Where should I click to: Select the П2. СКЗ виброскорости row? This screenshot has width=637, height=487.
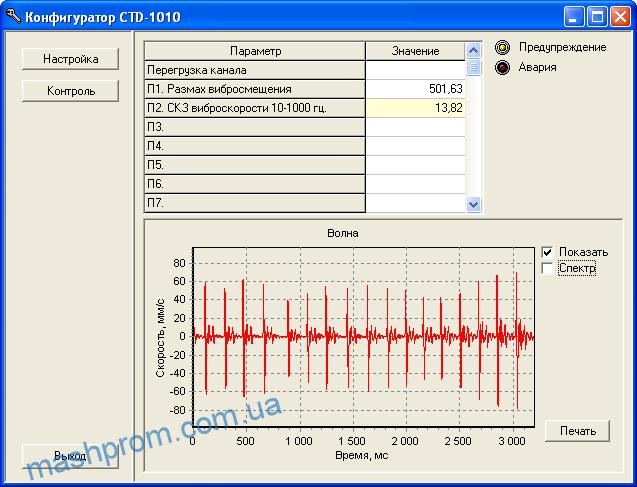(x=255, y=108)
